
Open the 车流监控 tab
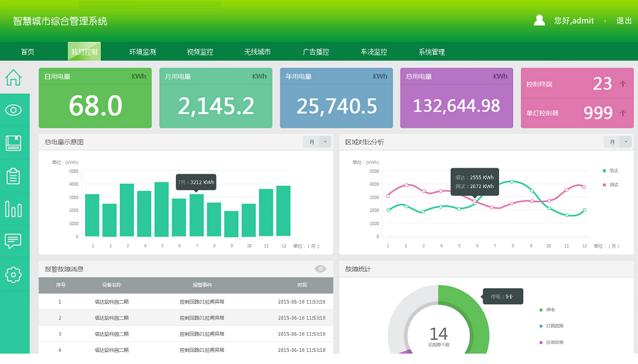373,52
